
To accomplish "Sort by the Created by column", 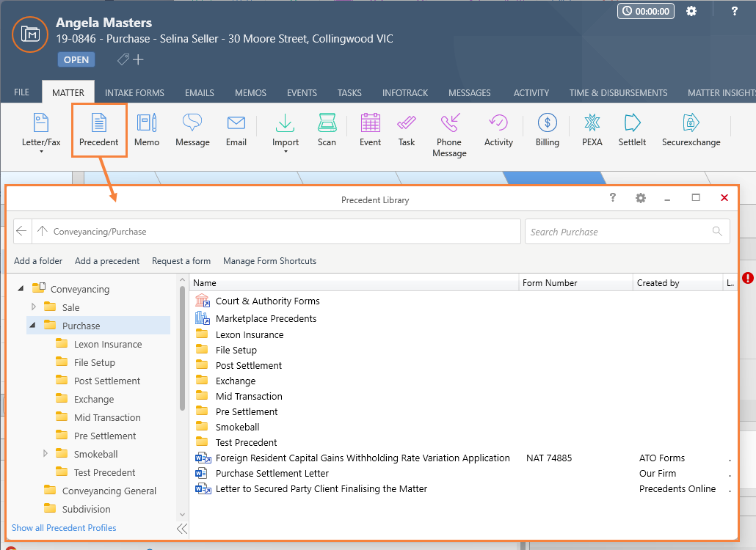I will tap(677, 283).
